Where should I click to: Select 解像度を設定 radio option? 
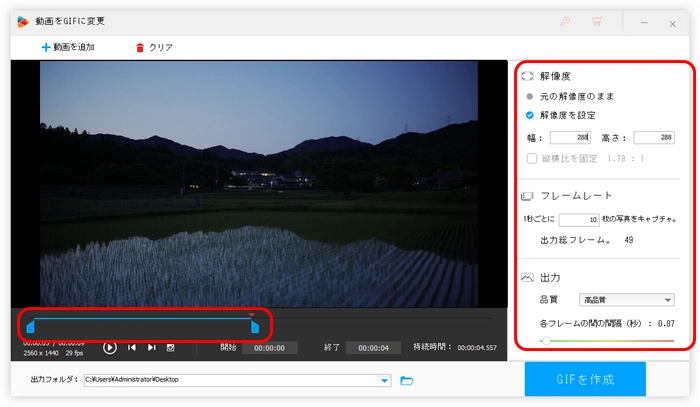point(530,115)
